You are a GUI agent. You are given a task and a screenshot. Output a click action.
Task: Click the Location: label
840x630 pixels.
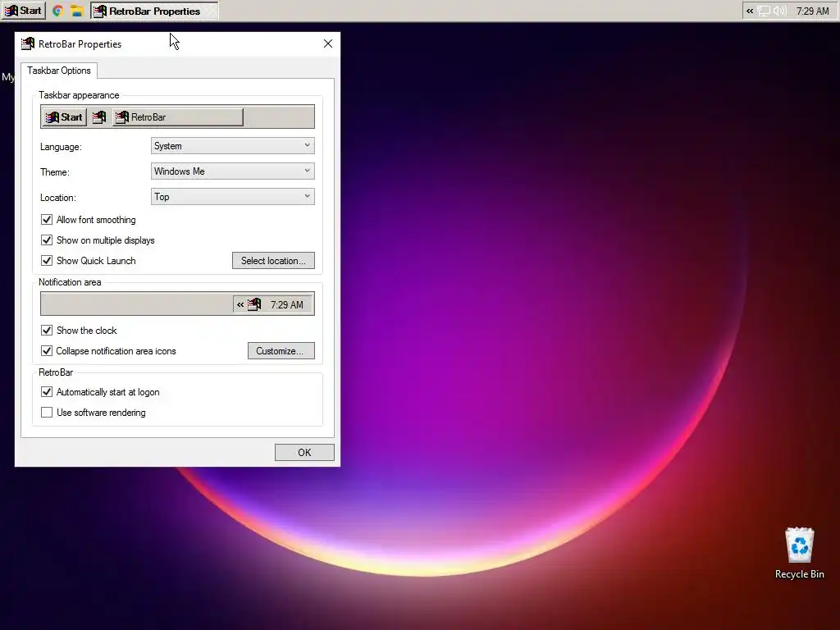[58, 198]
